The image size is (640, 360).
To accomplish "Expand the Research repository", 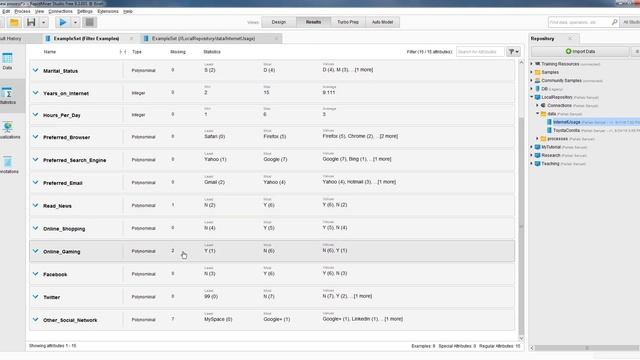I will 532,155.
